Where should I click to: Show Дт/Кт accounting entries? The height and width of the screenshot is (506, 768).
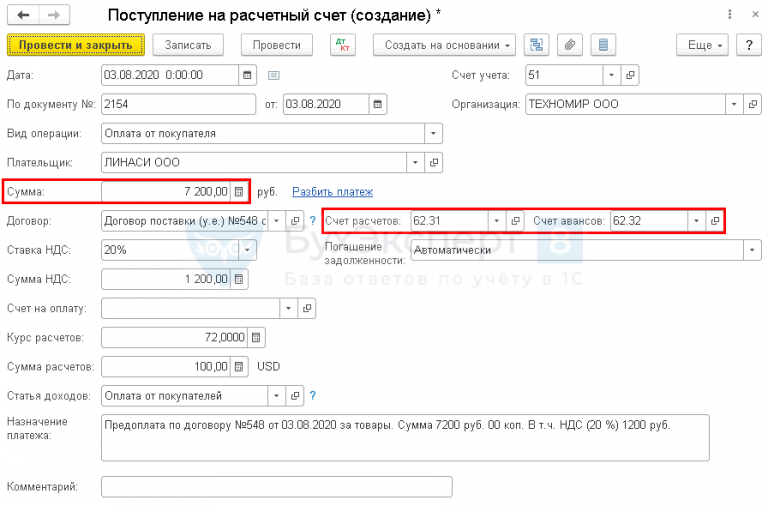tap(342, 45)
